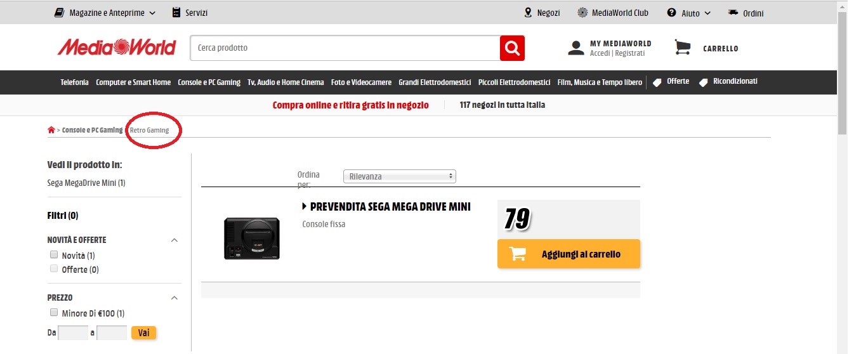The width and height of the screenshot is (868, 354).
Task: Click the Ordini delivery truck icon
Action: (733, 13)
